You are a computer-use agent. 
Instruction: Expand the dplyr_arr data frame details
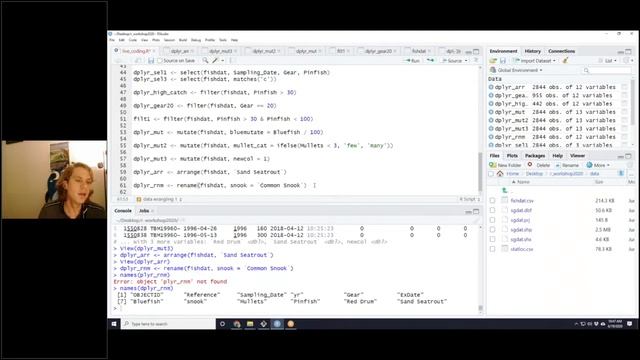(491, 87)
